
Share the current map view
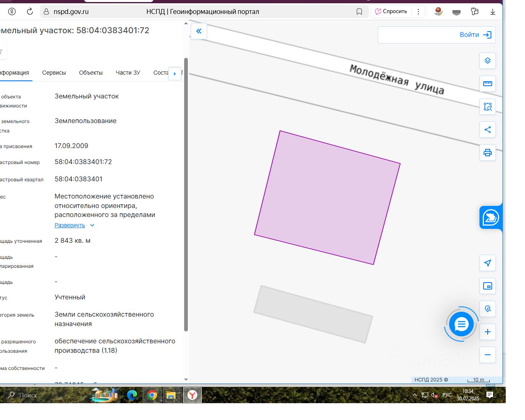488,130
